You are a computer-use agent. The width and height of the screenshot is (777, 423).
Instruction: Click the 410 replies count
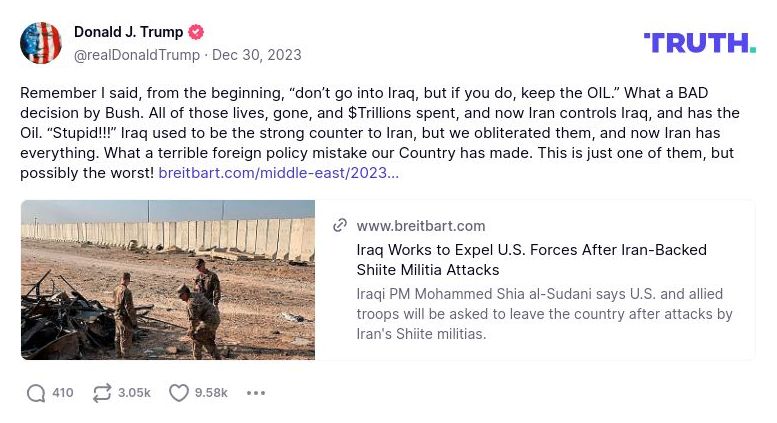click(63, 393)
